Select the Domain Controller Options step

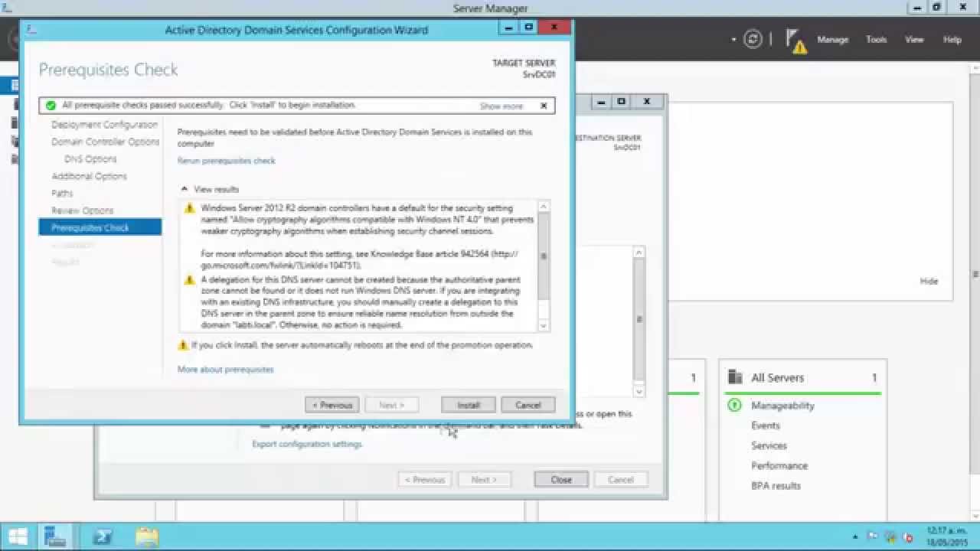coord(106,142)
